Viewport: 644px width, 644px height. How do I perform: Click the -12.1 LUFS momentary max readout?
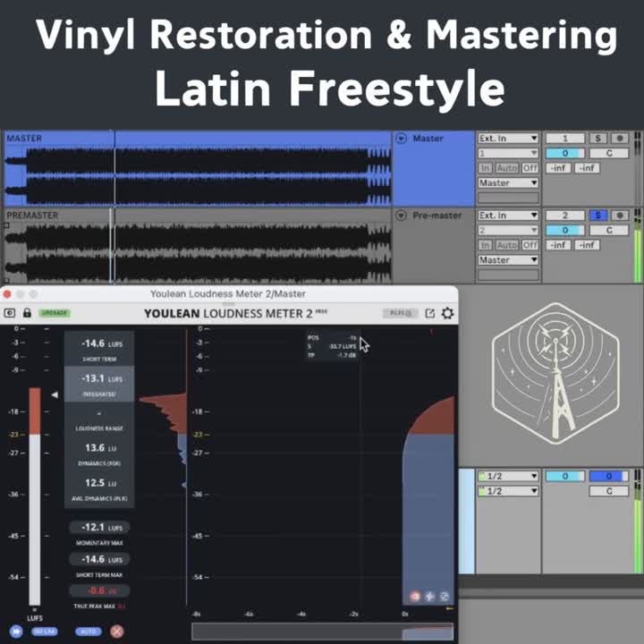pyautogui.click(x=99, y=527)
